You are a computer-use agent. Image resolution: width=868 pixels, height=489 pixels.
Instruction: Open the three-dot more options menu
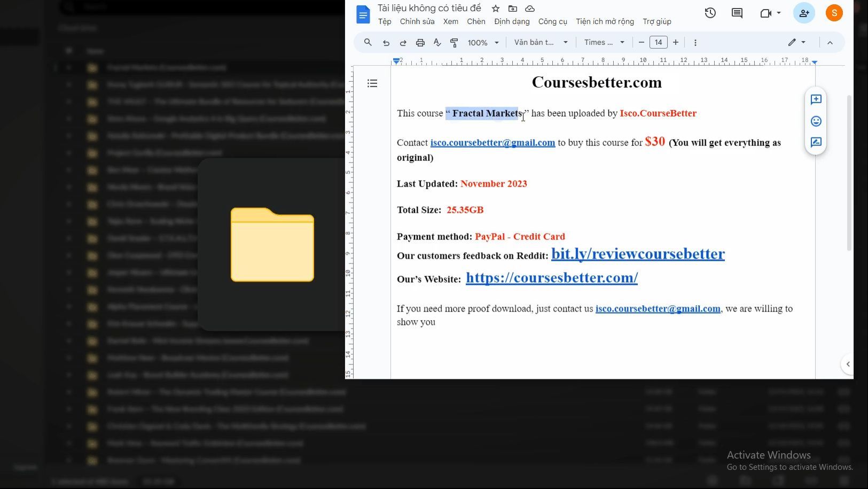point(695,43)
